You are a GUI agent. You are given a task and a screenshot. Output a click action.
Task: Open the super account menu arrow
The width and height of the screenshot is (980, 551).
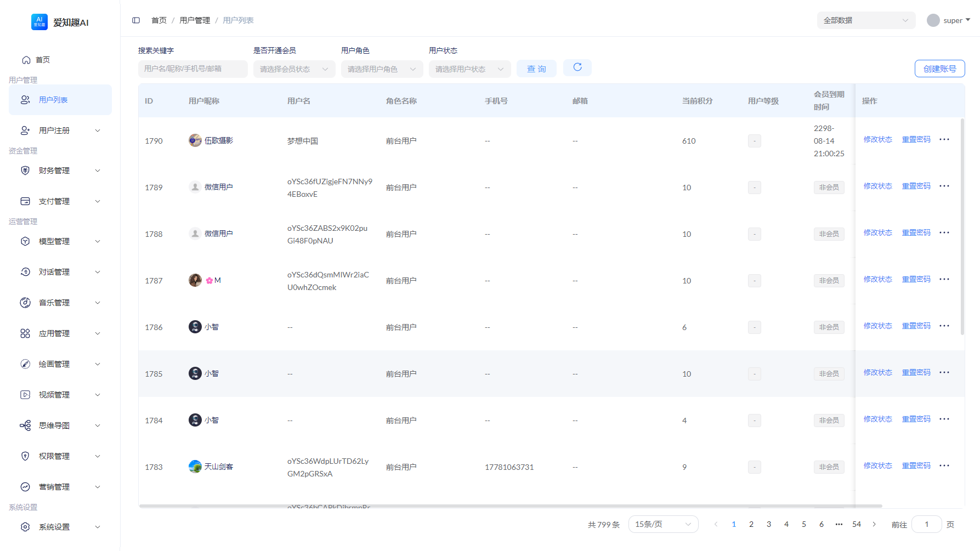(x=968, y=20)
